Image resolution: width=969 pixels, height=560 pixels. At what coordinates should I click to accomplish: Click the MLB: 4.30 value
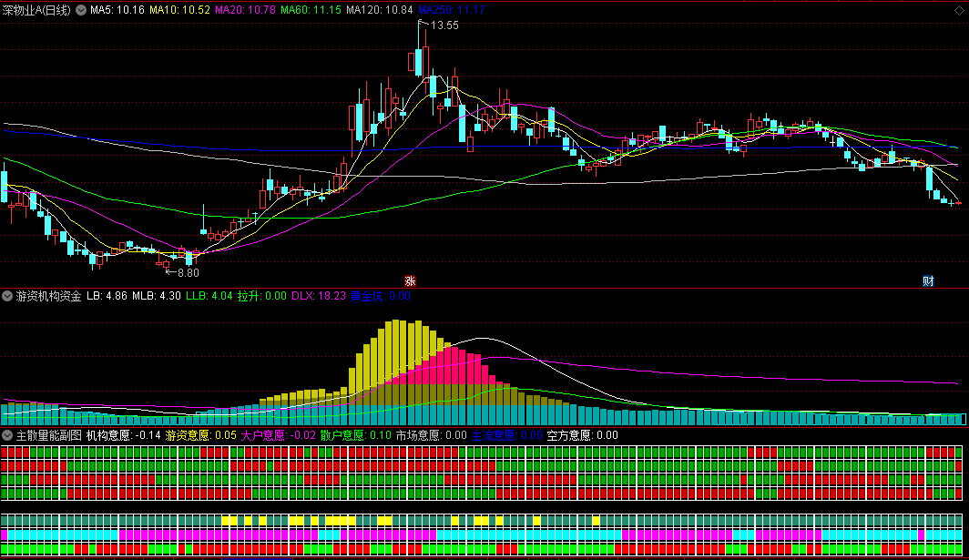157,296
